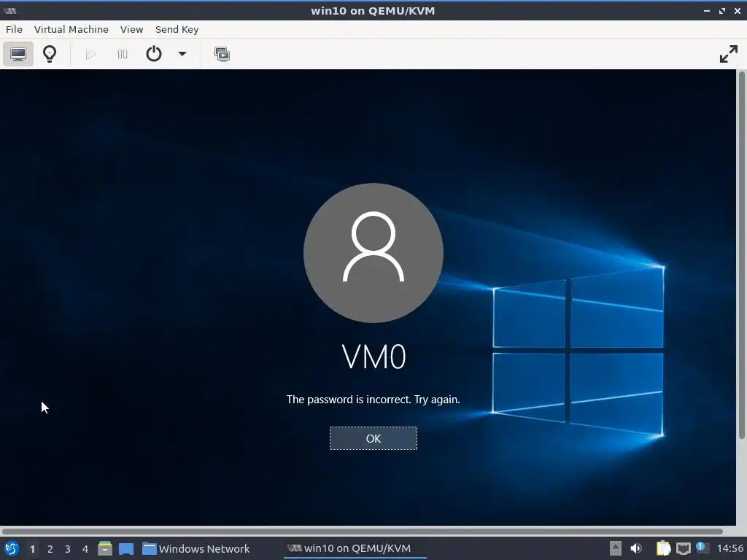Show the graphical console view
Viewport: 747px width, 560px height.
click(x=18, y=54)
